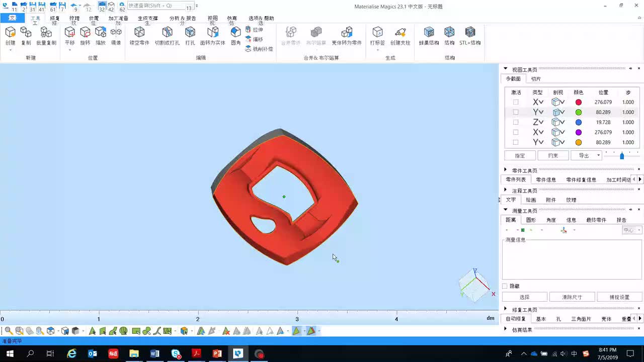Click the zoom magnifier in bottom toolbar

click(x=9, y=331)
